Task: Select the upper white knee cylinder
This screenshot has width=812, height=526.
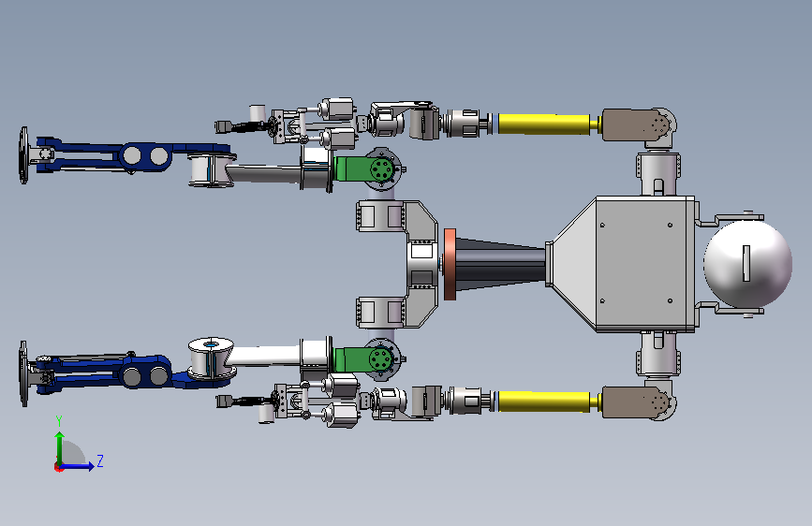Action: tap(210, 169)
